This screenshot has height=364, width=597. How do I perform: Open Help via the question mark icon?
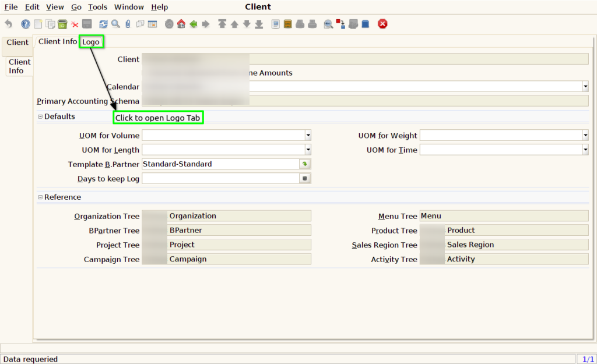(26, 24)
